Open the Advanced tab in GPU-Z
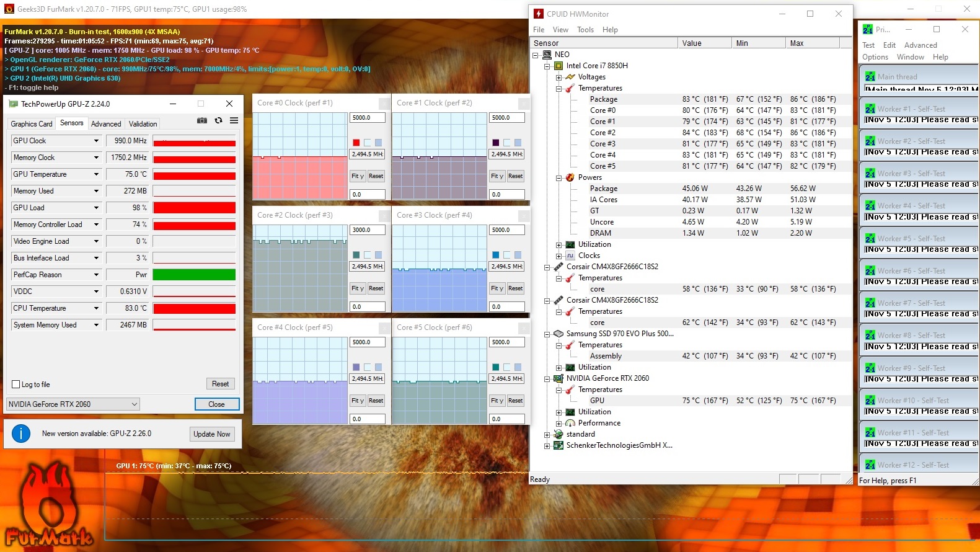This screenshot has width=980, height=552. [106, 124]
